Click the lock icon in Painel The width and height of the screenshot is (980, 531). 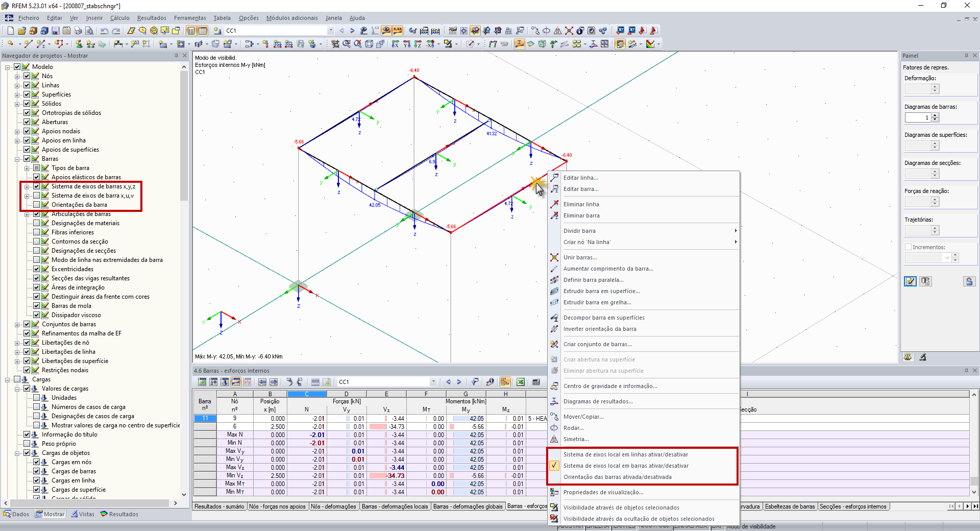969,281
